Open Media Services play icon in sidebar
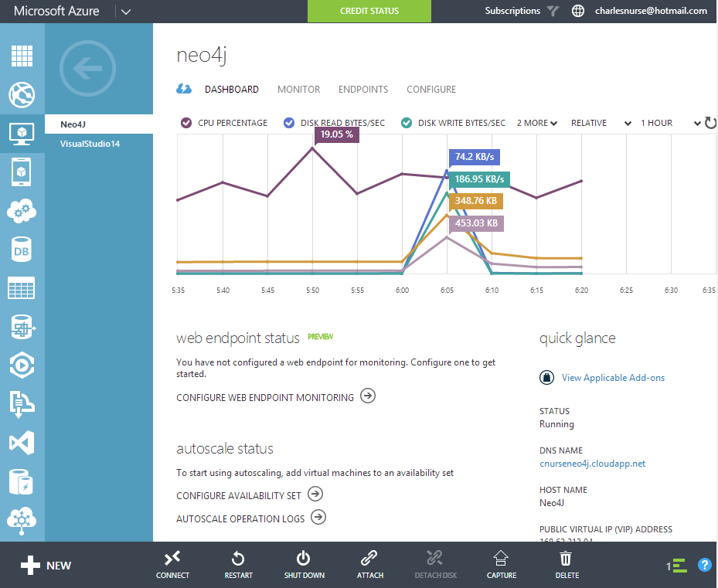The height and width of the screenshot is (588, 718). click(x=22, y=365)
